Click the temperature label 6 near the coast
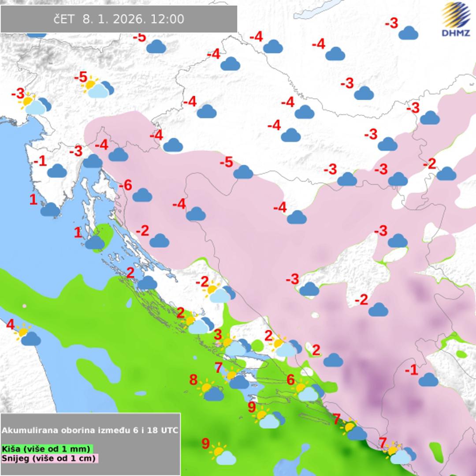Viewport: 476px width, 476px height. pos(290,379)
